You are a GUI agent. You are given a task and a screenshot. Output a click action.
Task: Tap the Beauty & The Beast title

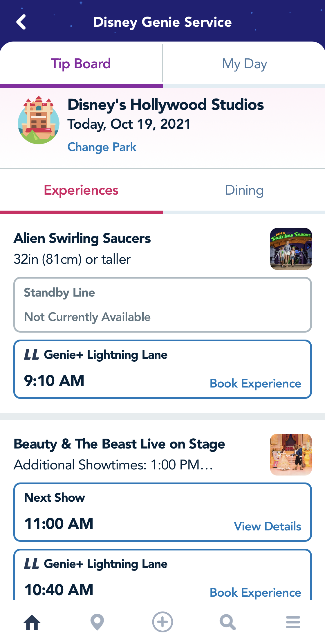pos(119,444)
